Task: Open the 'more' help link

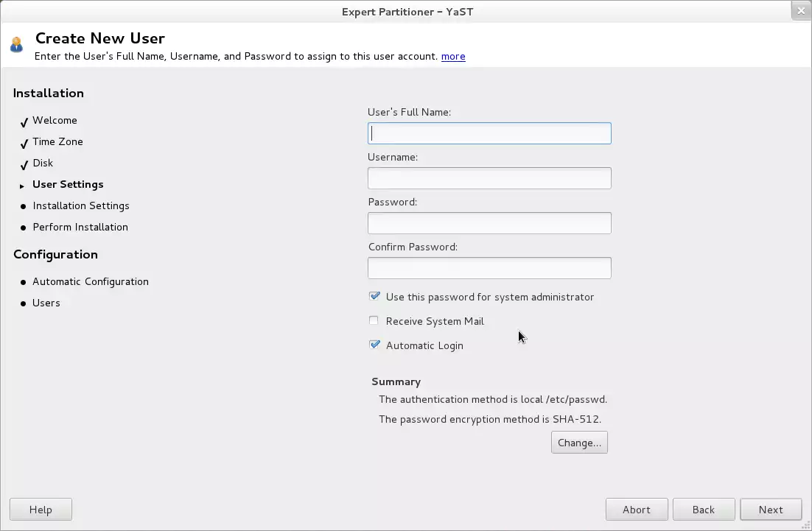Action: pyautogui.click(x=452, y=57)
